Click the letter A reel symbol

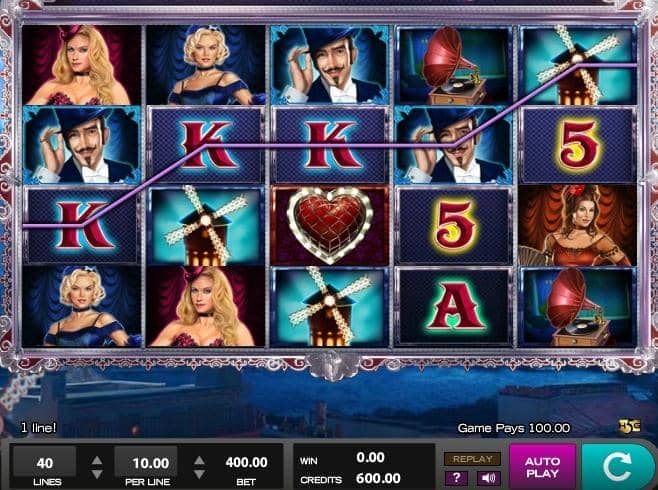[454, 306]
